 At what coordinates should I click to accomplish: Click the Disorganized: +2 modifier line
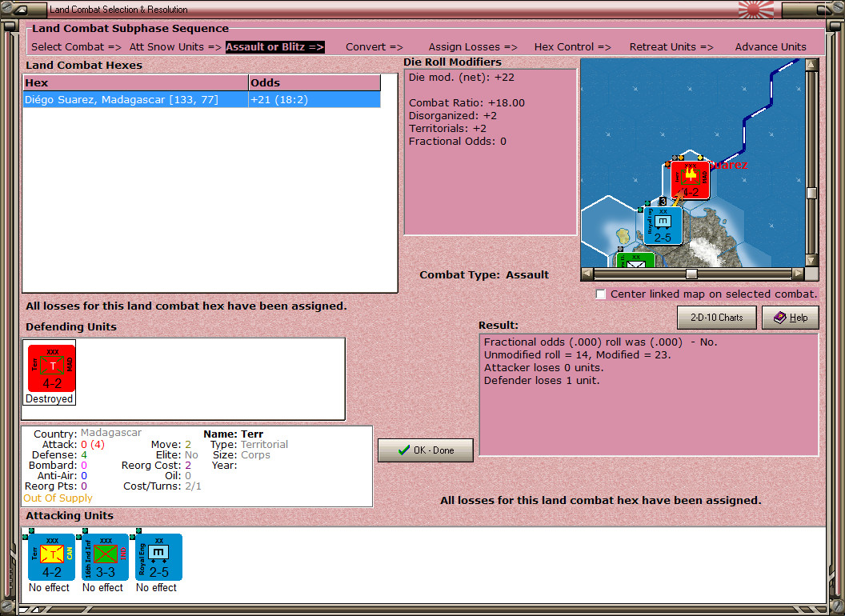pyautogui.click(x=453, y=115)
